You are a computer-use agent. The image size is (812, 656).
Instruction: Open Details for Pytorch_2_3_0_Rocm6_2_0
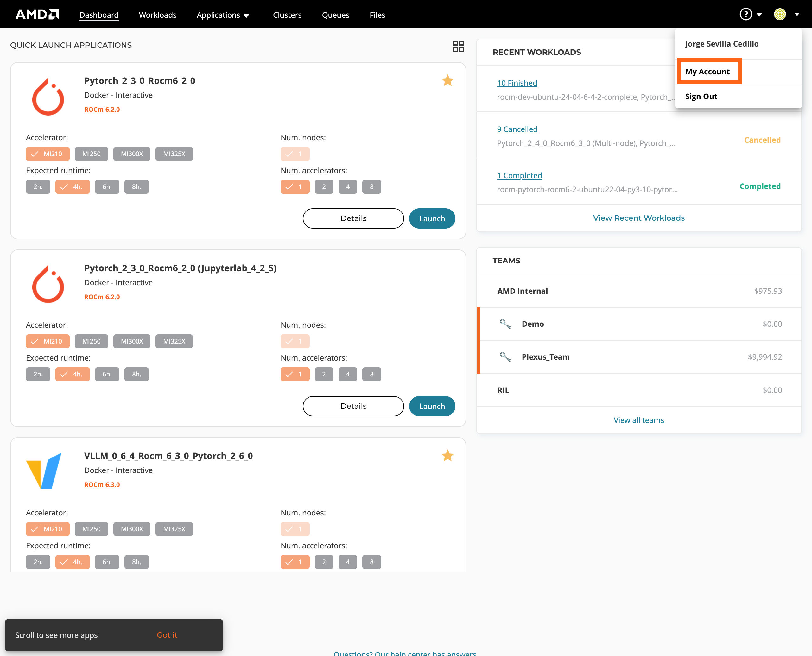tap(353, 218)
